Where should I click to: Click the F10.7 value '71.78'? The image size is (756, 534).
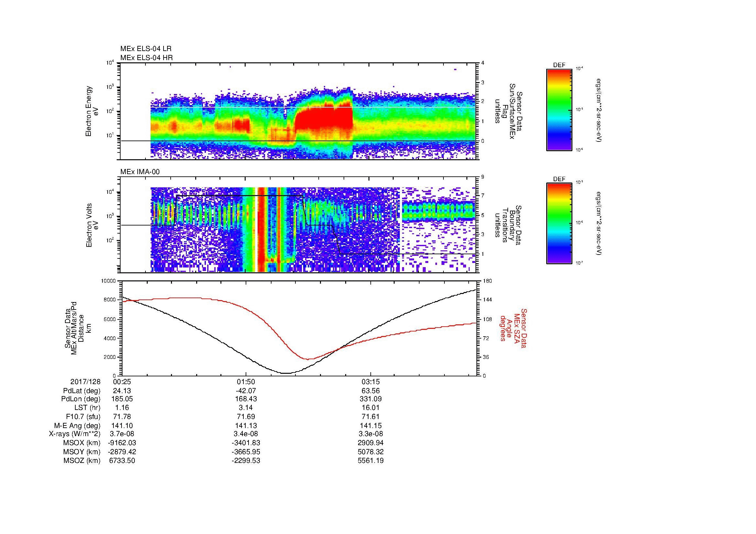point(122,416)
